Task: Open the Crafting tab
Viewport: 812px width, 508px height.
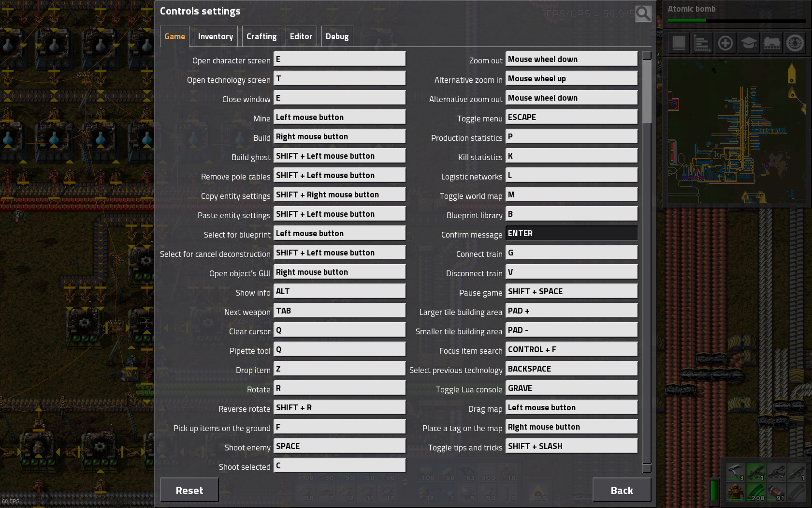Action: [x=261, y=36]
